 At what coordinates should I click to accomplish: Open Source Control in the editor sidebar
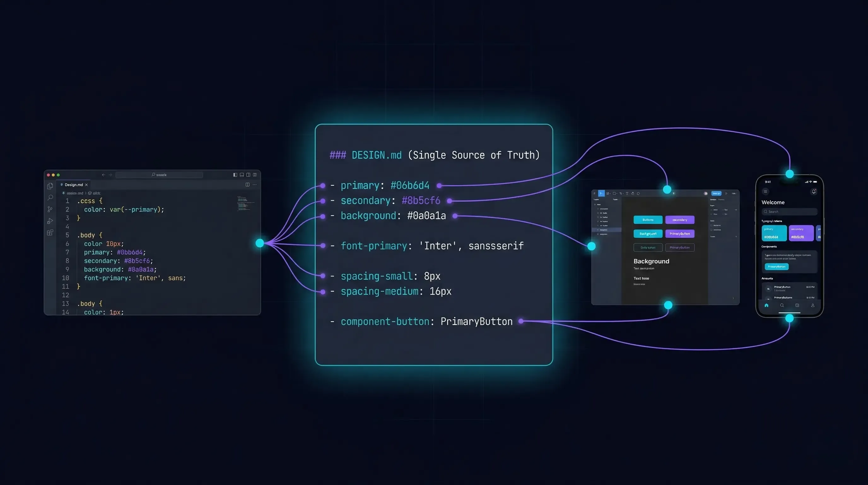tap(51, 208)
